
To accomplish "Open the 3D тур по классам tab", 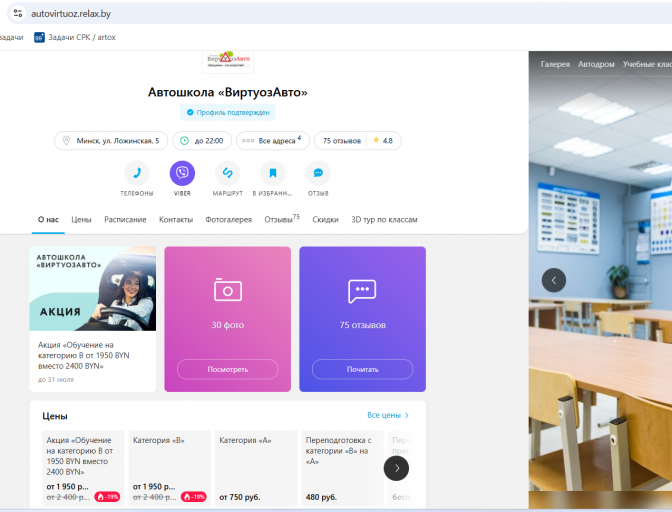I will pyautogui.click(x=384, y=220).
